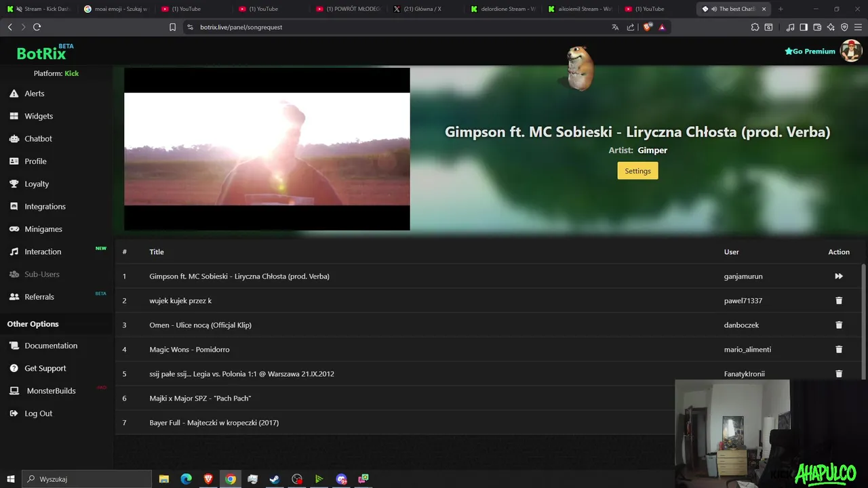Viewport: 868px width, 488px height.
Task: Click the Sub-Users people icon
Action: (x=14, y=274)
